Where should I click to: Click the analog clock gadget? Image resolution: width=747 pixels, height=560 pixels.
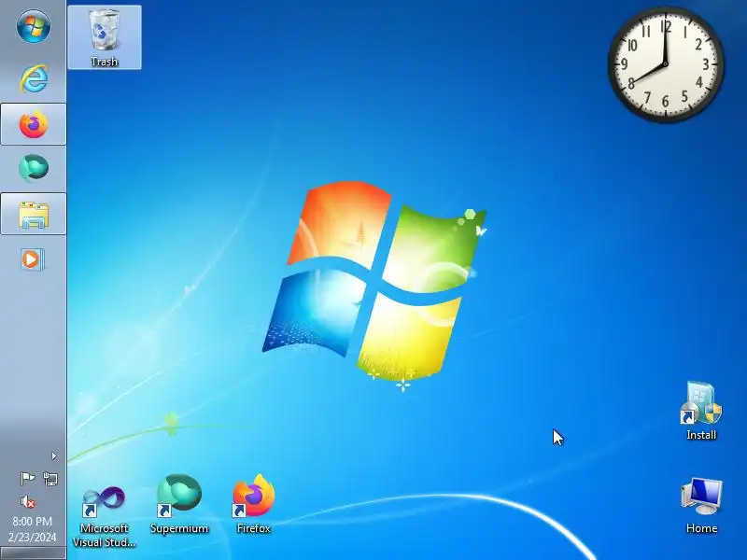point(666,64)
